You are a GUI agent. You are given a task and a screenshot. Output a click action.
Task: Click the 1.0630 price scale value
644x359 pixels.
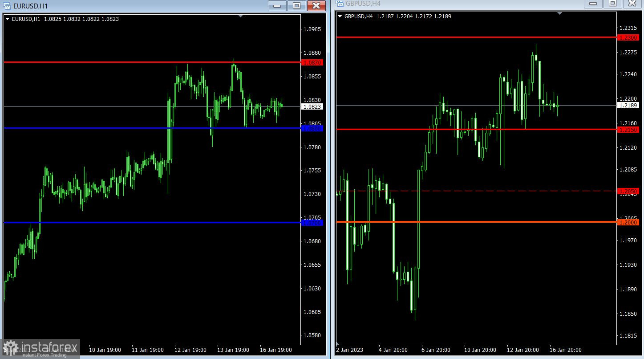pos(312,289)
